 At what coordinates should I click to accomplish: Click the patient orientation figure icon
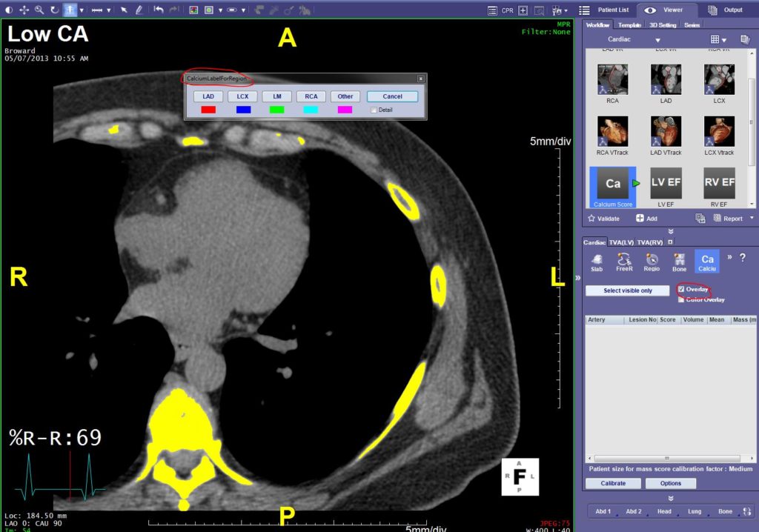[x=557, y=10]
